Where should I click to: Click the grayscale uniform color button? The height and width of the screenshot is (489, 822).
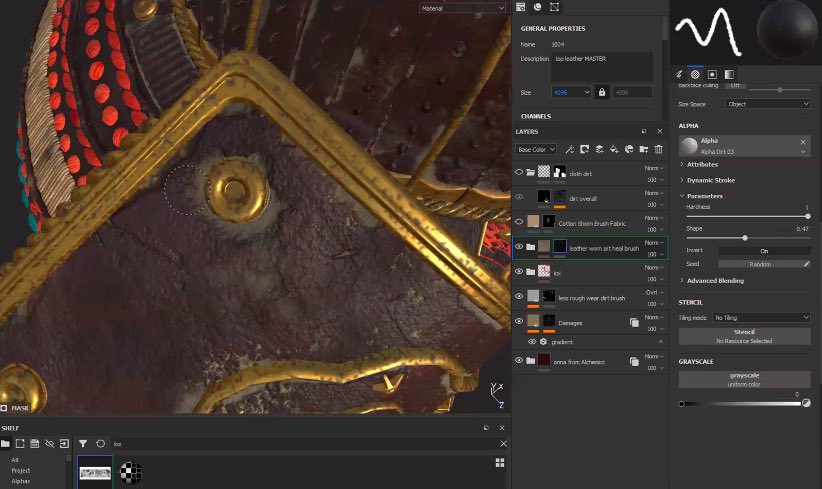point(744,379)
